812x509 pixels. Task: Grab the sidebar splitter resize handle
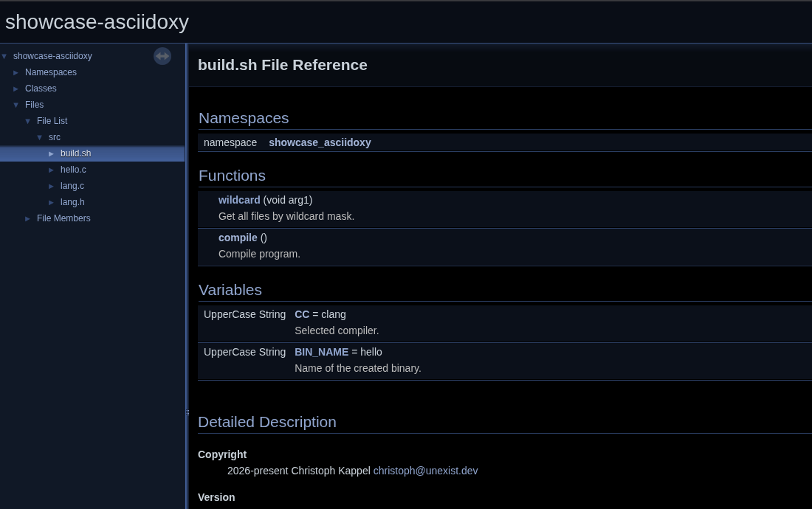[187, 413]
